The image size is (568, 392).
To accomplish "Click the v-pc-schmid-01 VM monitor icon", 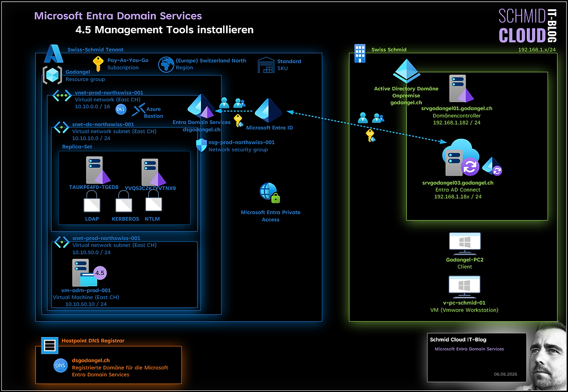I will (x=464, y=287).
